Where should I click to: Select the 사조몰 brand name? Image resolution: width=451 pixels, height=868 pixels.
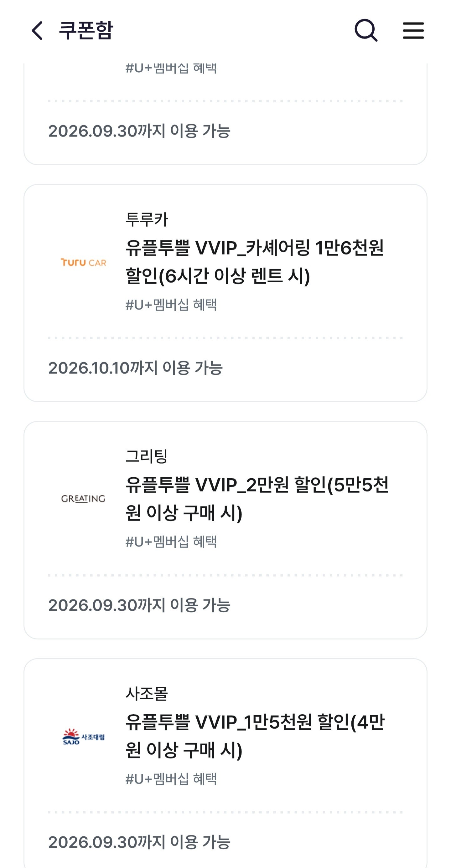[147, 693]
